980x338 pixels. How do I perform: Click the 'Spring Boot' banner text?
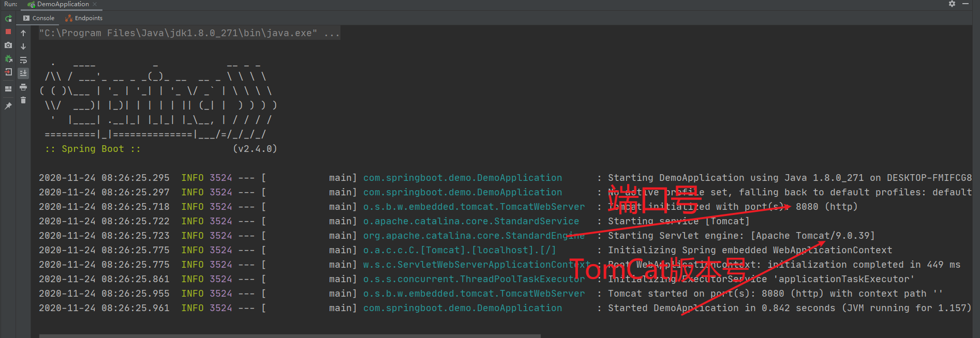click(x=93, y=149)
